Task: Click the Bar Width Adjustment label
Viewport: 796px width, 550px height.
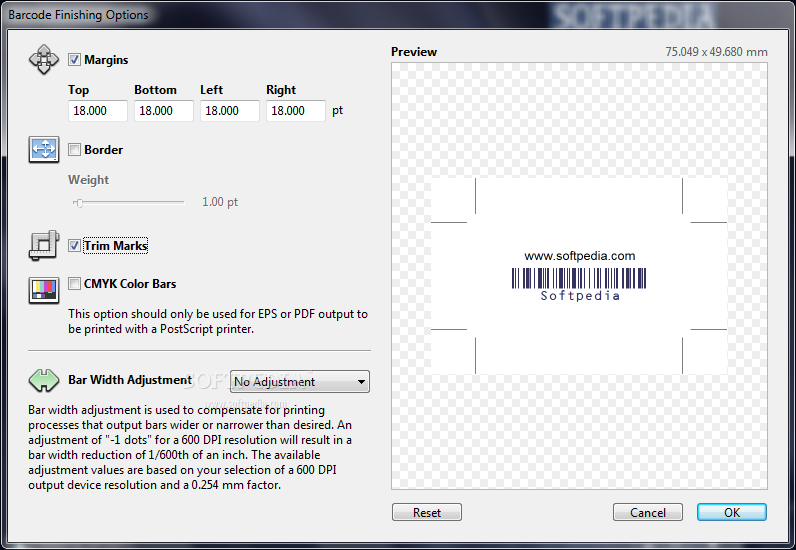Action: pos(130,380)
